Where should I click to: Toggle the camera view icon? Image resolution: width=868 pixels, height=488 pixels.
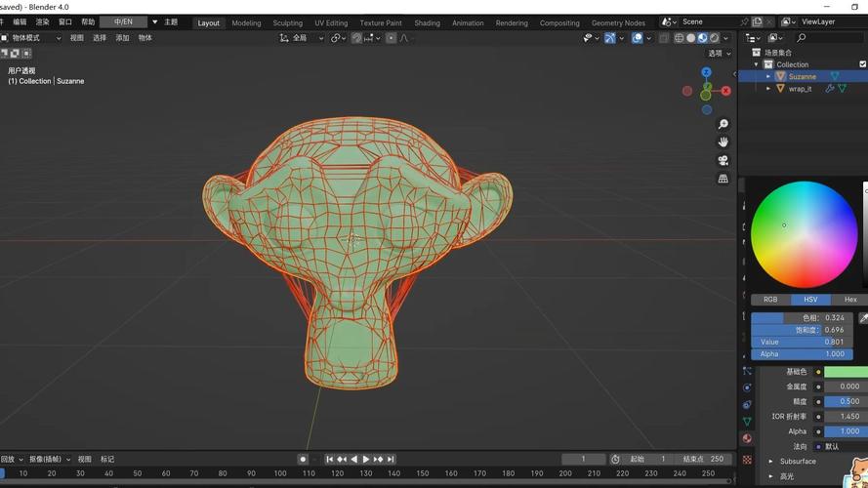click(723, 160)
